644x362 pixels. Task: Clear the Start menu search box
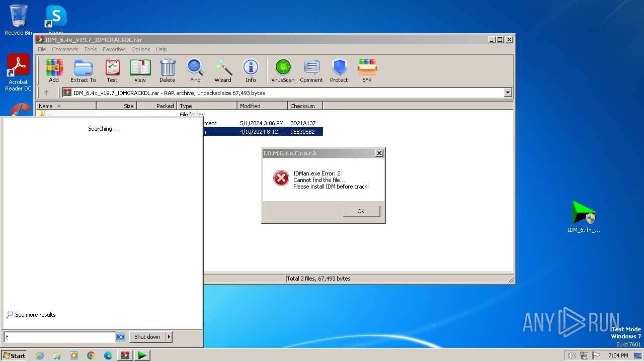(121, 337)
